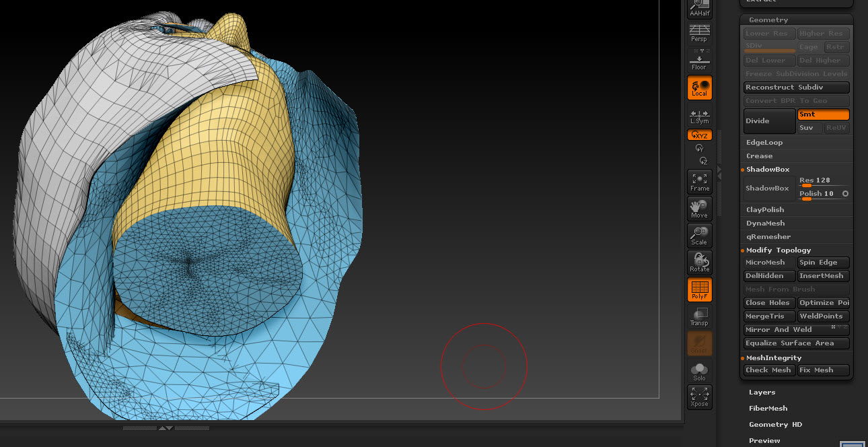Click the SDiv subdivision slider
The width and height of the screenshot is (868, 447).
tap(770, 47)
